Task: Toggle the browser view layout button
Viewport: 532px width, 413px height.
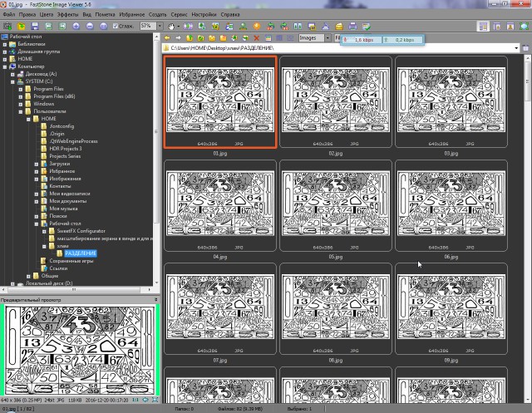Action: pyautogui.click(x=483, y=27)
